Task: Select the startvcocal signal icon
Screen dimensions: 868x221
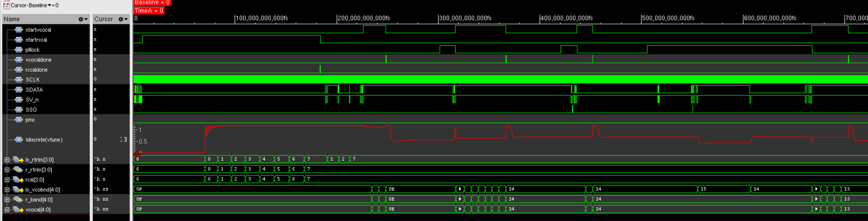Action: coord(19,30)
